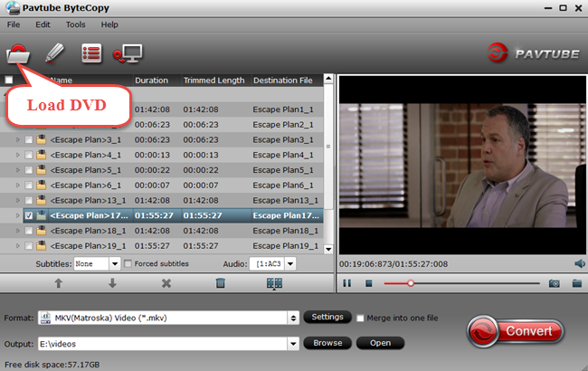Viewport: 588px width, 371px height.
Task: Click MKV format icon in Format field
Action: tap(46, 318)
